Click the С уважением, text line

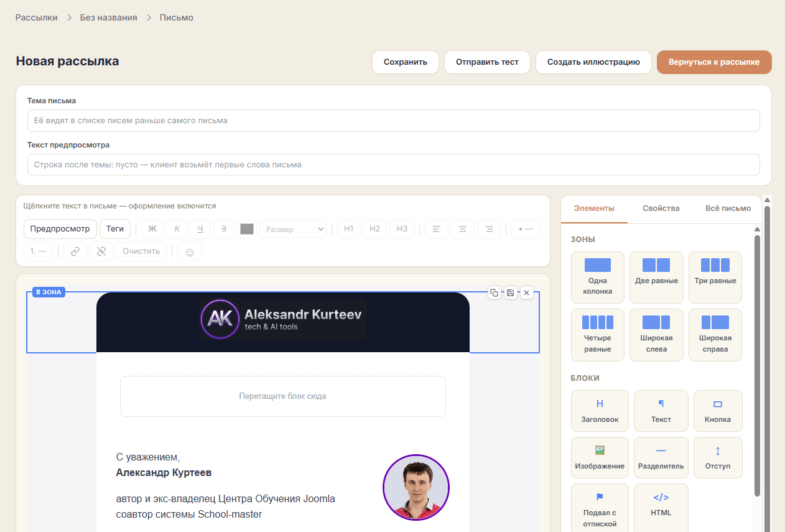[148, 457]
